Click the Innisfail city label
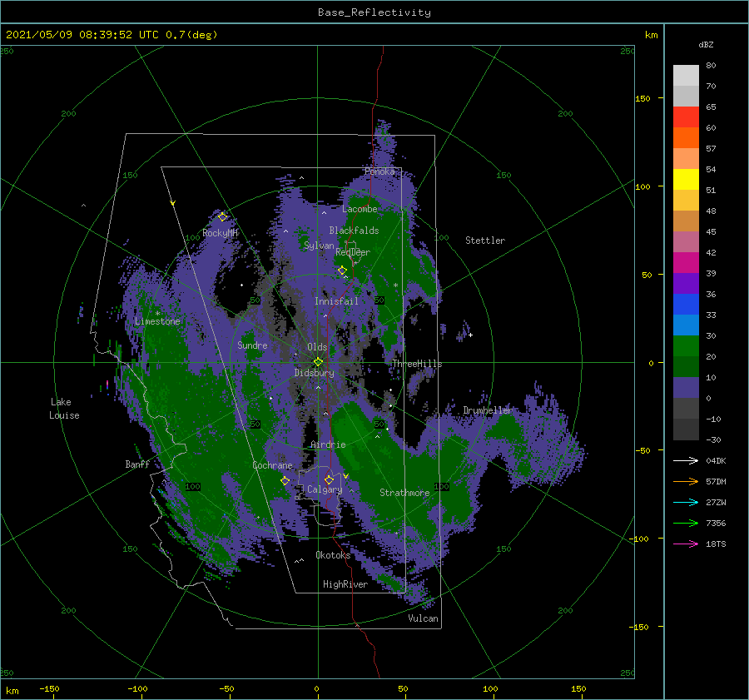Viewport: 749px width, 700px height. [336, 301]
